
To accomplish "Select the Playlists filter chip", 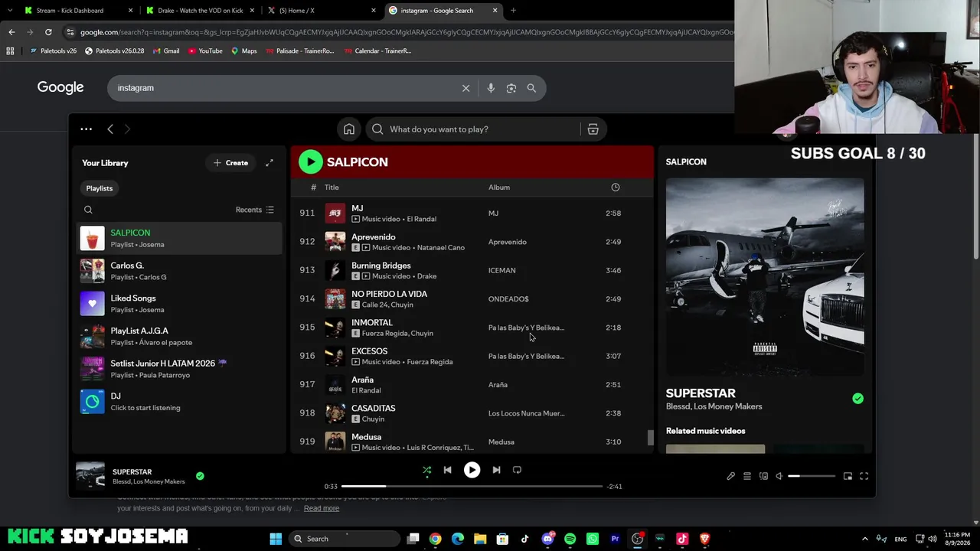I will pyautogui.click(x=100, y=188).
